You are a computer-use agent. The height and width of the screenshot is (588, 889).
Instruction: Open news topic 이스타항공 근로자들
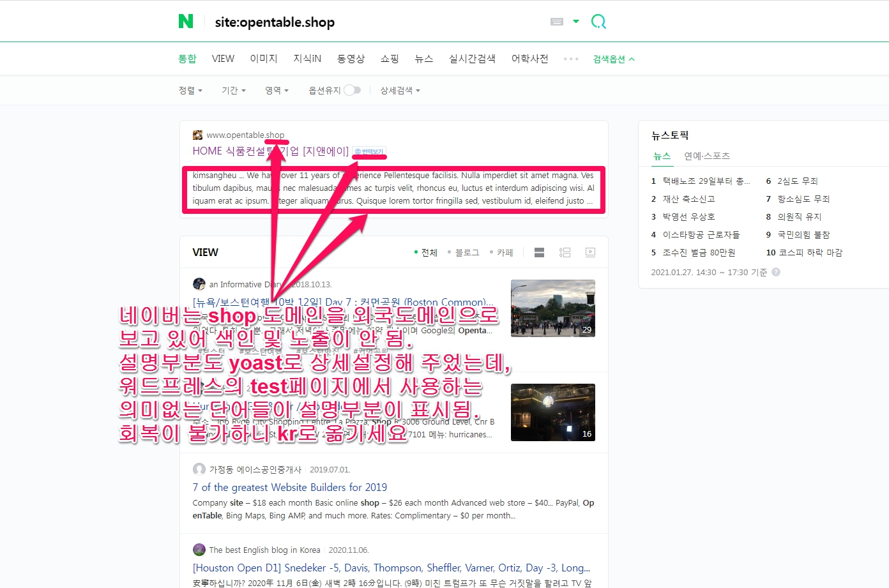click(701, 235)
